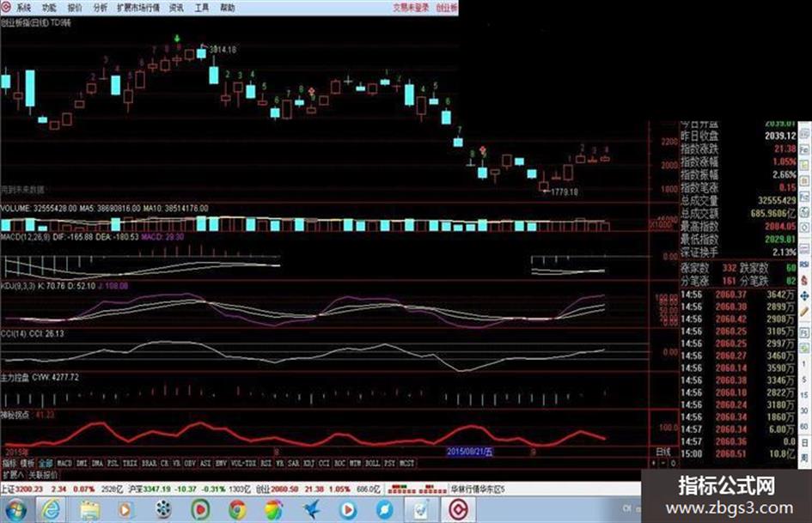Select 15-minute period in sidebar
The width and height of the screenshot is (812, 523).
click(x=804, y=395)
